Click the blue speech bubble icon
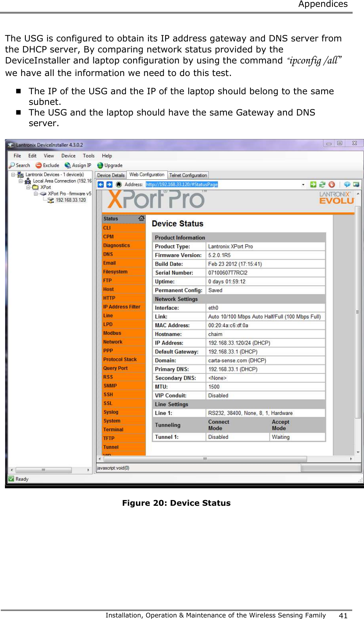The width and height of the screenshot is (364, 619). (x=347, y=184)
